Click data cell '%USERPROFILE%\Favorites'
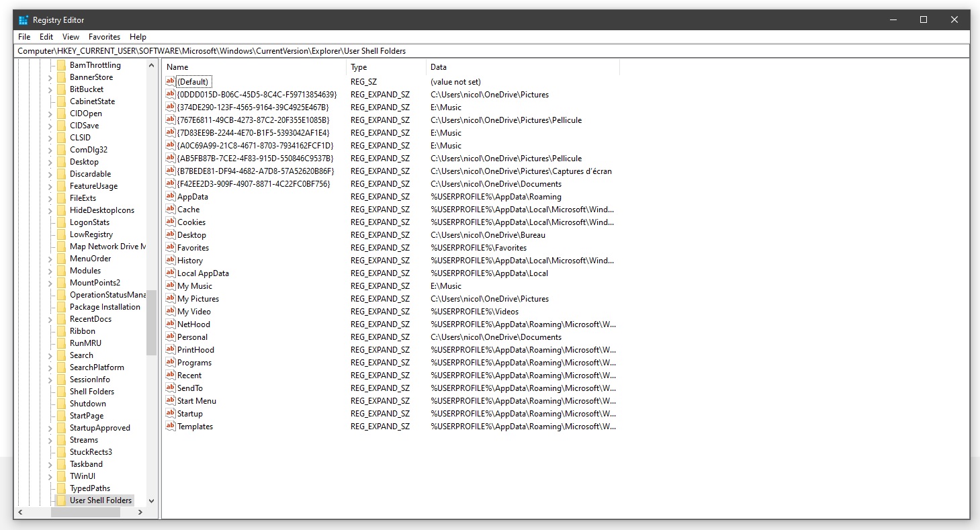This screenshot has height=530, width=980. (x=479, y=248)
